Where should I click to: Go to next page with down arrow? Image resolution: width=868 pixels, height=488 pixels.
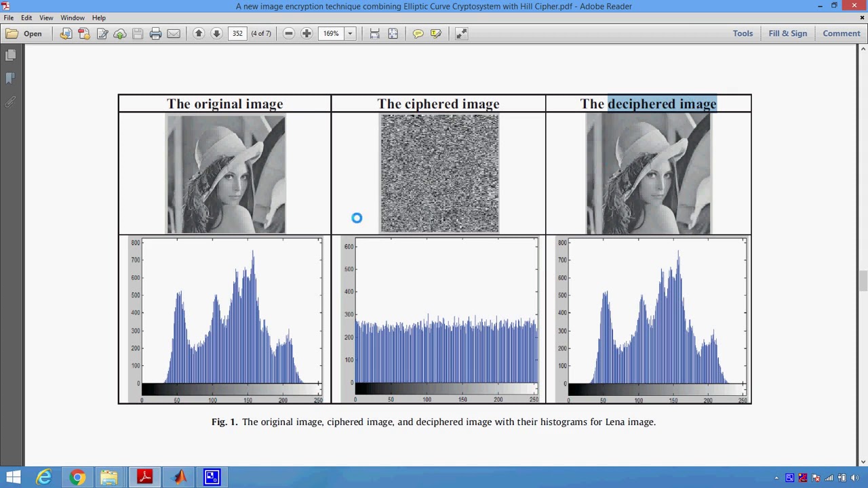pos(216,33)
